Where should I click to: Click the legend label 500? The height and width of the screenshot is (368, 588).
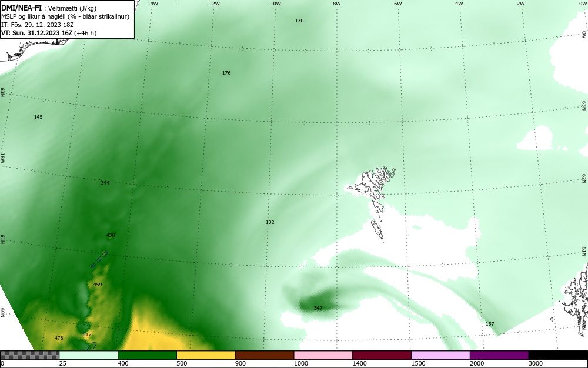pos(182,363)
